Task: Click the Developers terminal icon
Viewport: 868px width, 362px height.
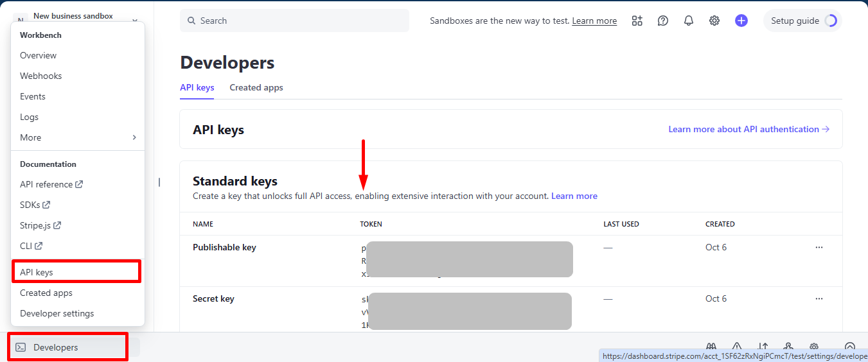Action: pos(21,347)
